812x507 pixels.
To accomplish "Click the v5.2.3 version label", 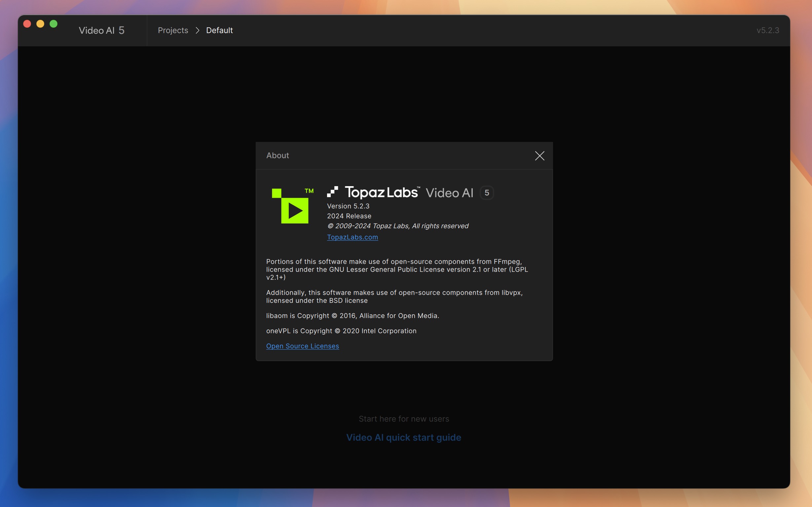I will tap(768, 30).
